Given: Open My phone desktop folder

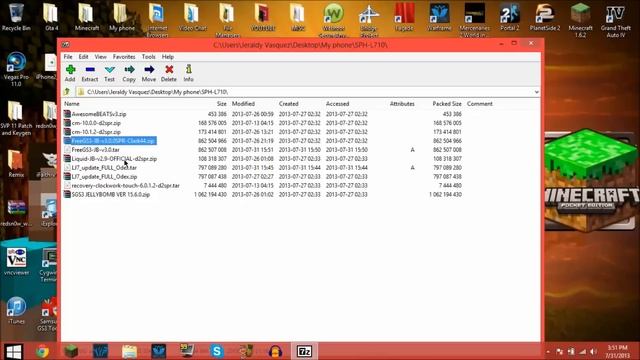Looking at the screenshot, I should point(122,17).
